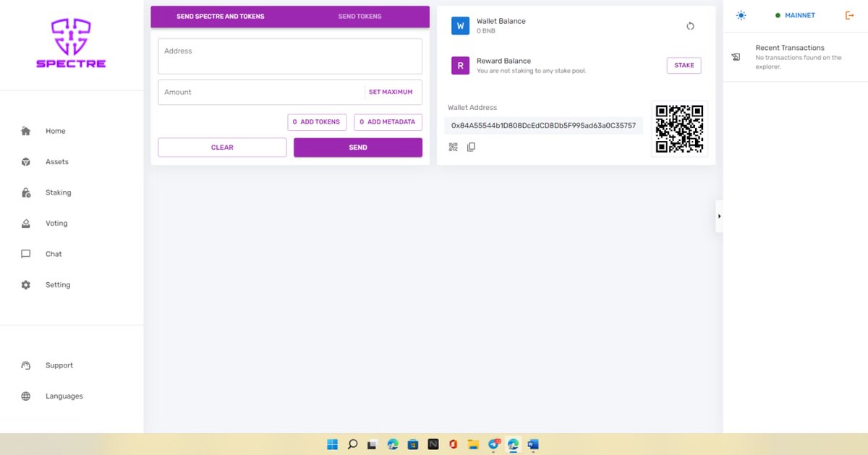The height and width of the screenshot is (455, 868).
Task: Open Telegram from the taskbar
Action: [x=494, y=444]
